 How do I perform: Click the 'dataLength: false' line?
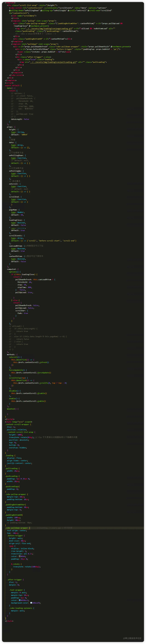point(20,119)
